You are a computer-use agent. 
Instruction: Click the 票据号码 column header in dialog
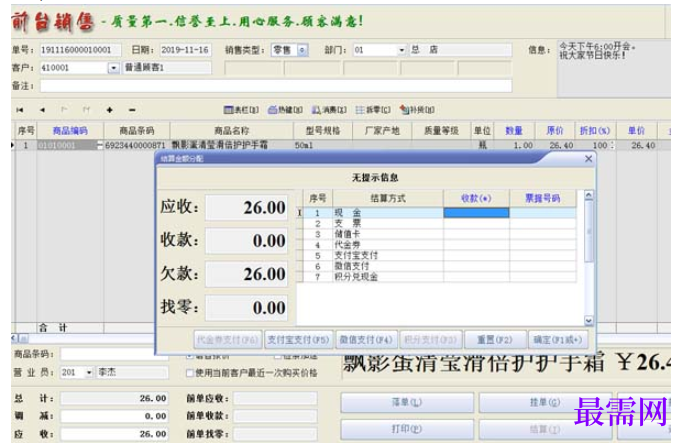(x=542, y=199)
